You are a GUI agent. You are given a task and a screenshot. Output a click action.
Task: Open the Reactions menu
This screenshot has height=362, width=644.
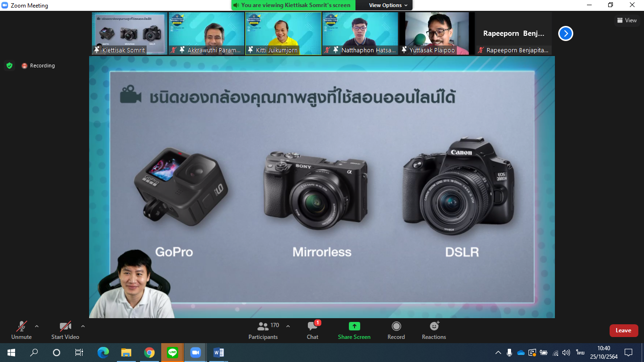[x=434, y=330]
